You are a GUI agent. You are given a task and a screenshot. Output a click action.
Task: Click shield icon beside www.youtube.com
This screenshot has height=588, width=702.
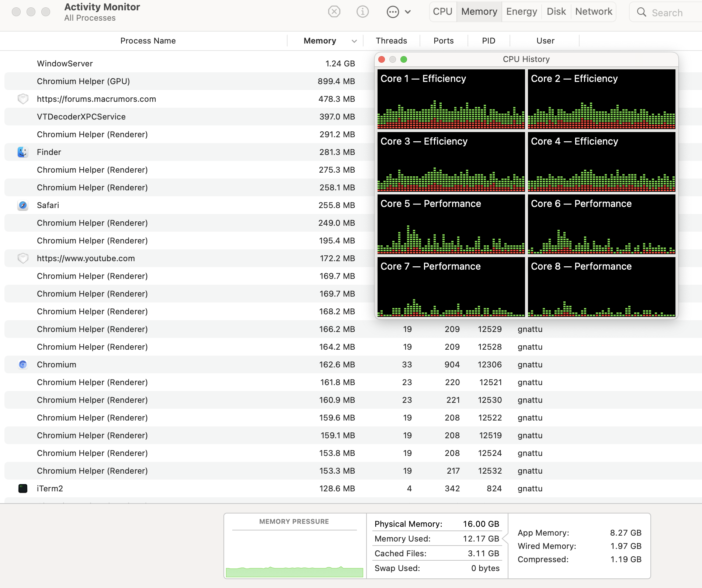click(x=23, y=258)
